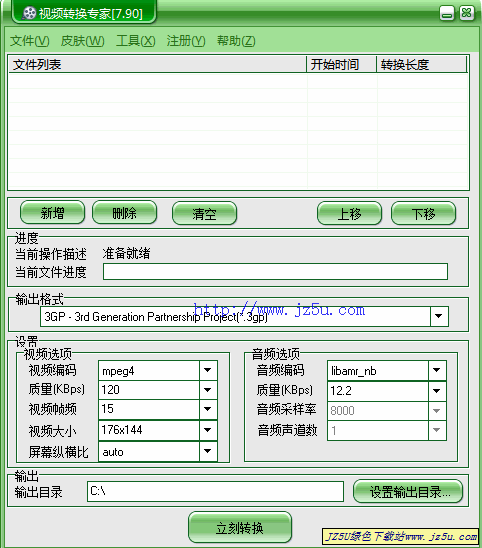482x548 pixels.
Task: Minimize the 视频转换专家 window
Action: click(x=447, y=13)
